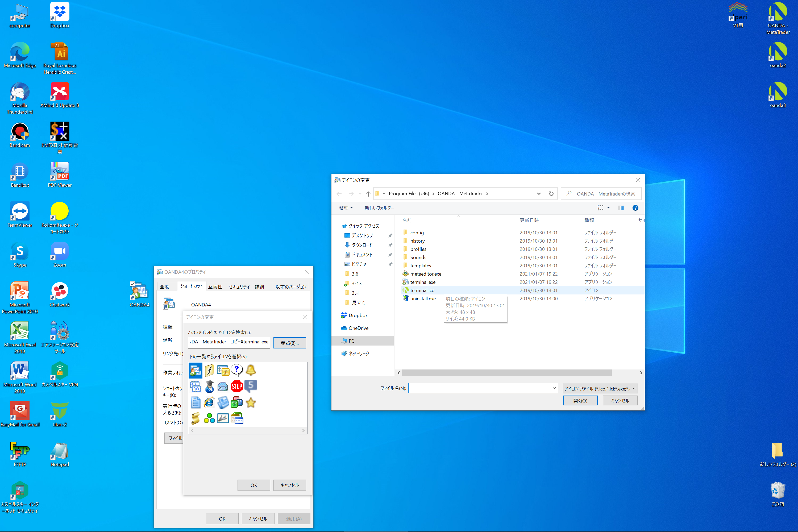
Task: Choose the gold star icon
Action: (x=251, y=403)
